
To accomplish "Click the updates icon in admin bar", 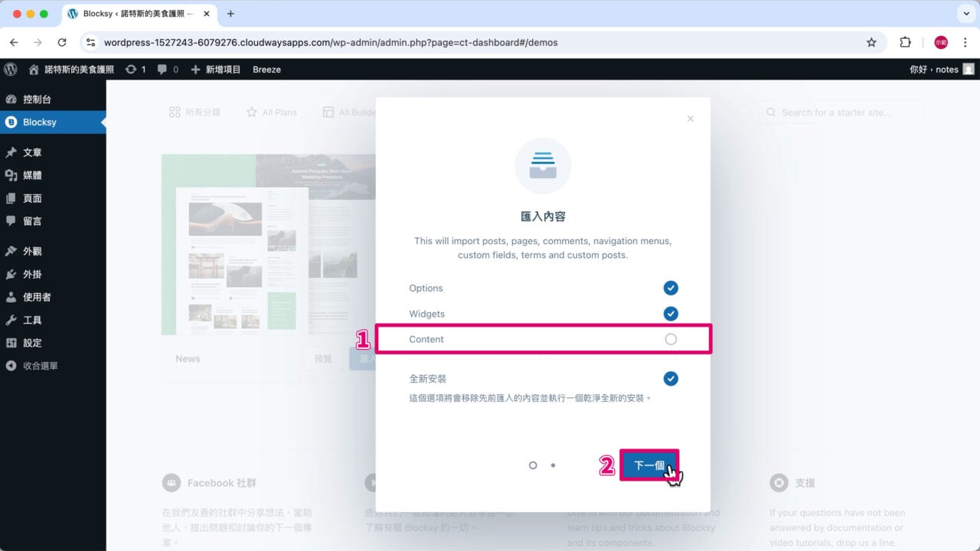I will point(131,69).
